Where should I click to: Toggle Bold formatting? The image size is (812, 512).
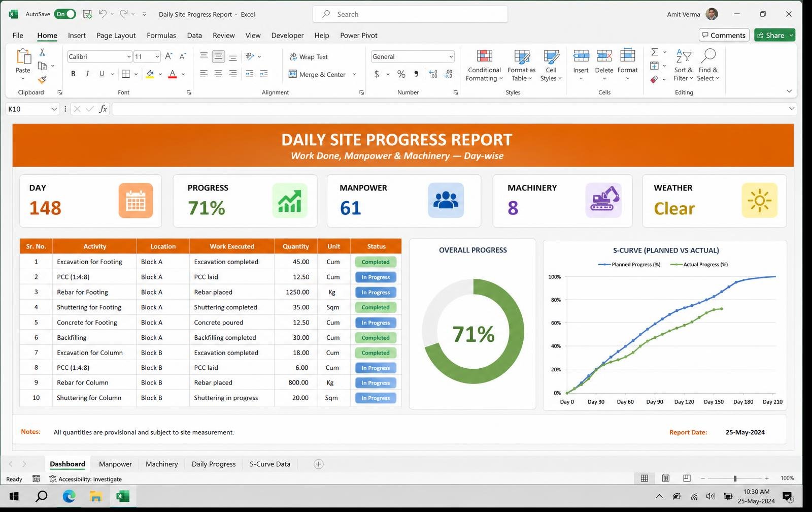click(73, 74)
